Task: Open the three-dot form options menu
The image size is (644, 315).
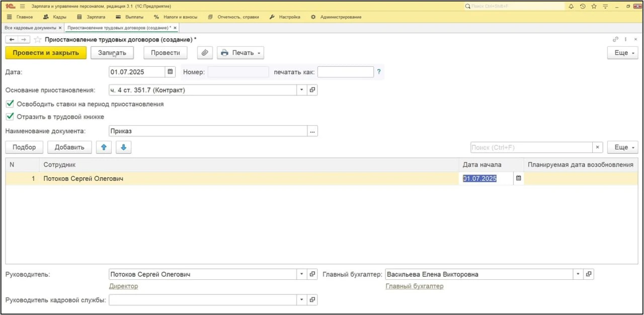Action: coord(626,39)
